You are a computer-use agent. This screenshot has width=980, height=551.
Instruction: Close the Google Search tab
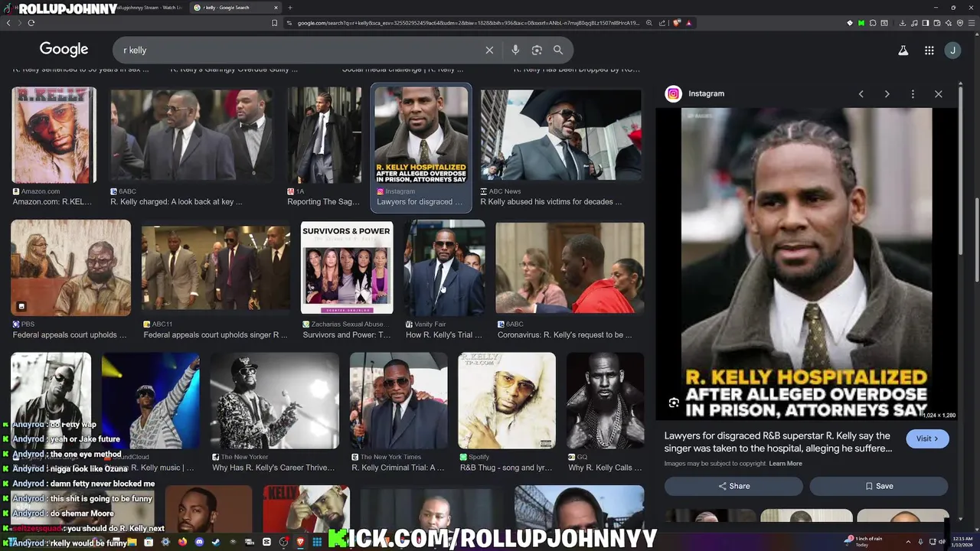pyautogui.click(x=275, y=8)
